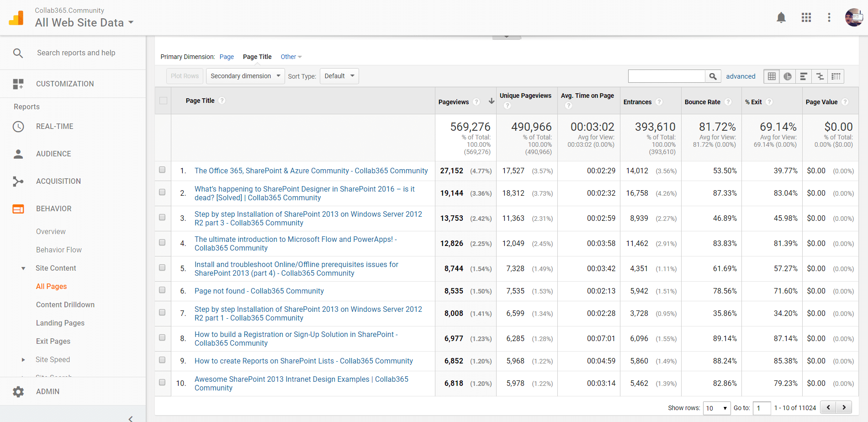Screen dimensions: 868x422
Task: Change the Show rows dropdown
Action: 716,408
